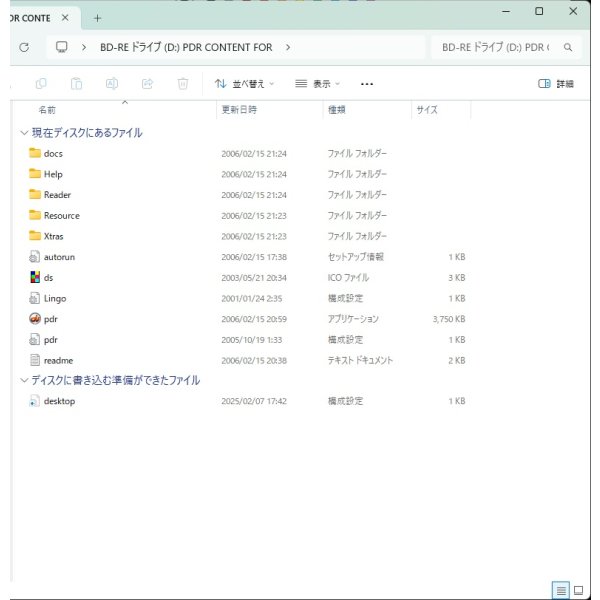Open the docs folder

coord(53,153)
